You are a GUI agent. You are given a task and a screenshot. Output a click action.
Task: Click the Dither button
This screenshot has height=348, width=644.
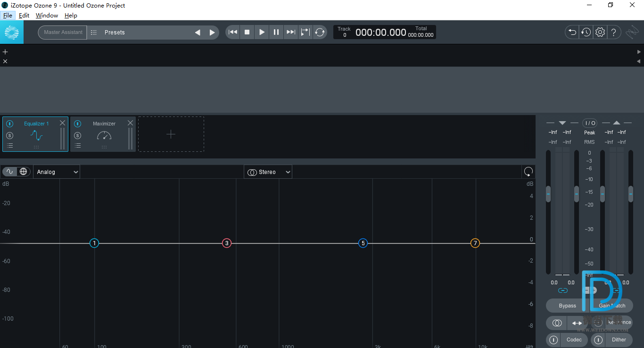(619, 340)
